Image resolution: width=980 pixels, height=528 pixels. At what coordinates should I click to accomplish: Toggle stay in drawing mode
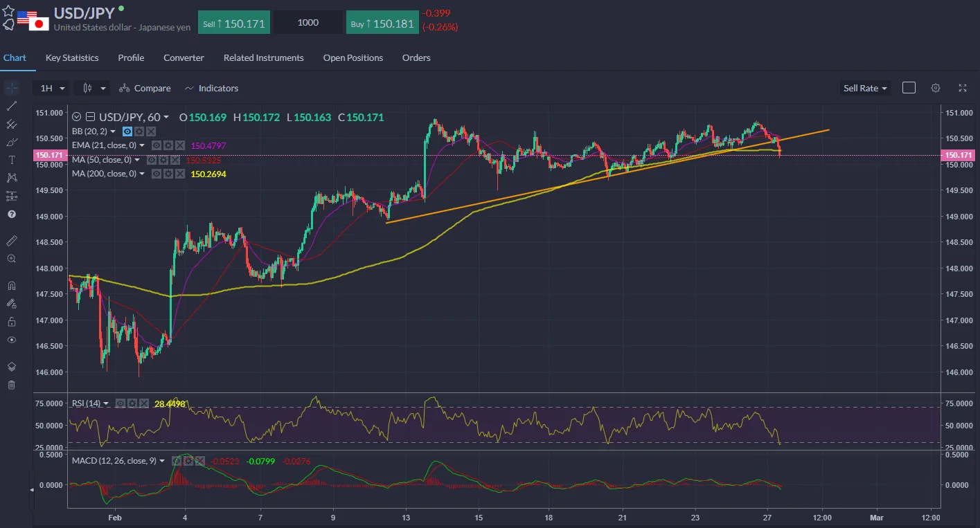[x=11, y=303]
